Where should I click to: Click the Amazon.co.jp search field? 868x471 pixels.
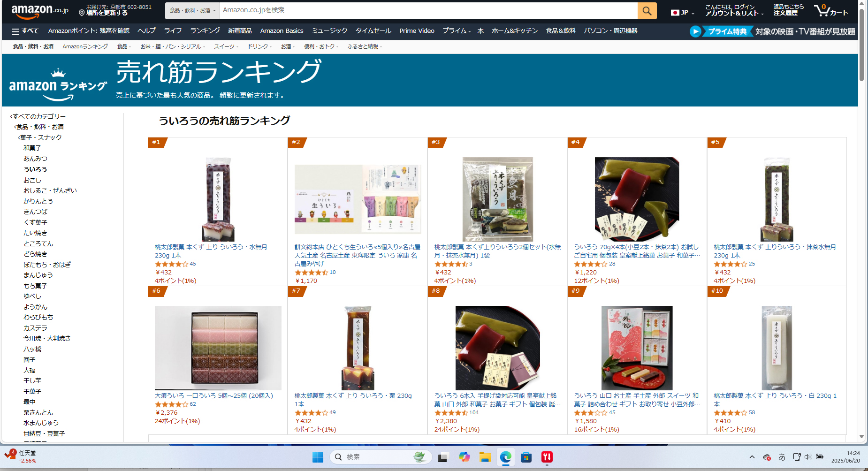click(428, 10)
